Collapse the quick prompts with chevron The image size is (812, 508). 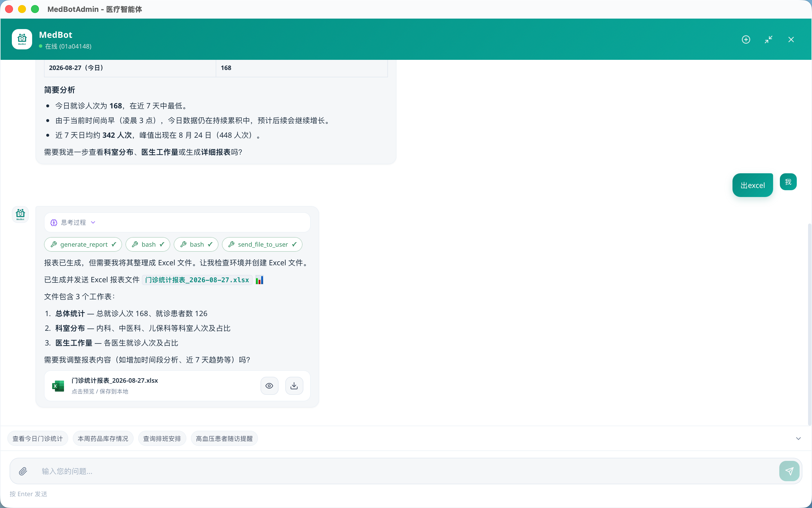point(798,439)
